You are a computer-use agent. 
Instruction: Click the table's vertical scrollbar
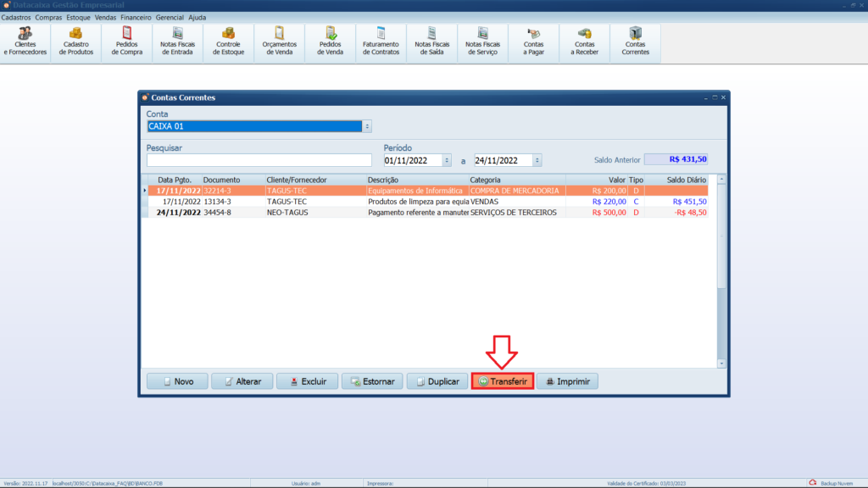tap(721, 271)
